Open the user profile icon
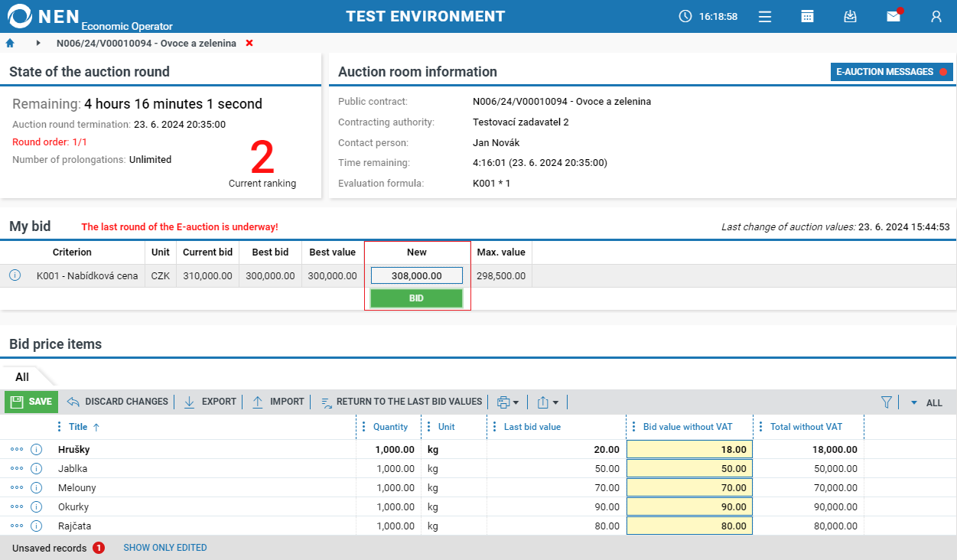 936,16
